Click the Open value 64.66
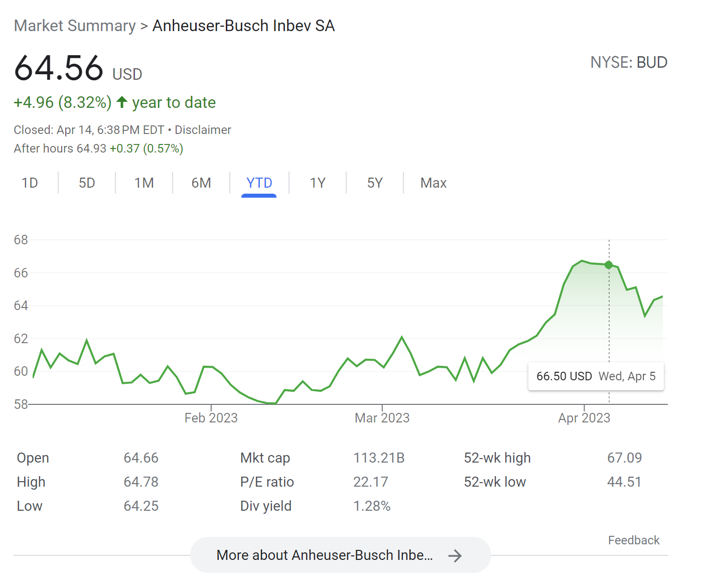The image size is (715, 588). pyautogui.click(x=141, y=458)
